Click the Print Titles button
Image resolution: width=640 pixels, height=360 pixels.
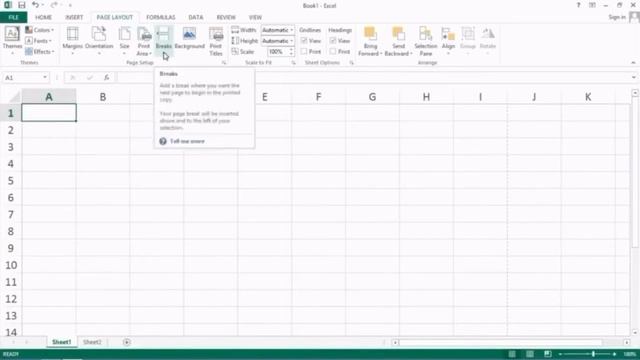216,41
